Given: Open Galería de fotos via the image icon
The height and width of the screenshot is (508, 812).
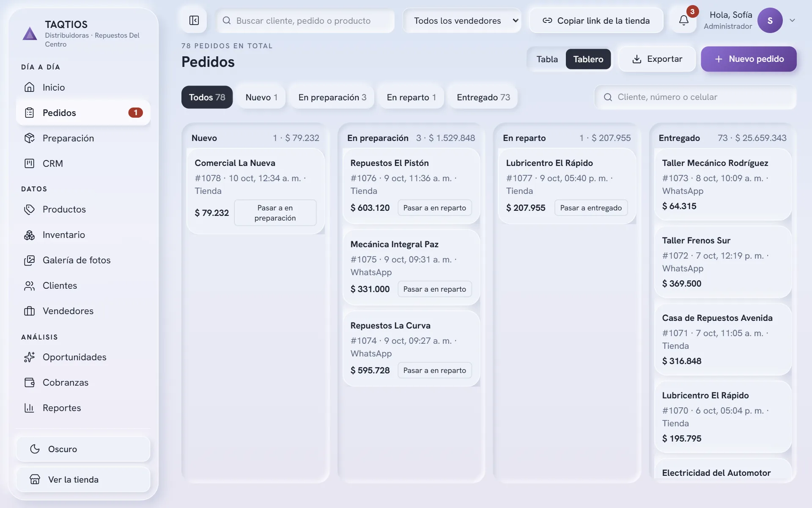Looking at the screenshot, I should click(x=29, y=260).
